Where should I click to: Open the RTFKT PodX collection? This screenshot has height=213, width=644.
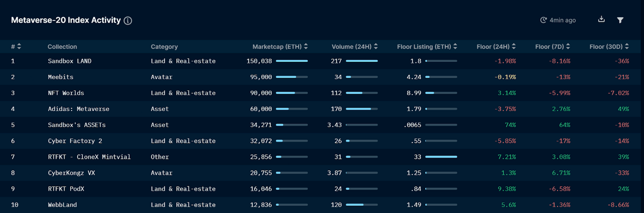coord(66,189)
